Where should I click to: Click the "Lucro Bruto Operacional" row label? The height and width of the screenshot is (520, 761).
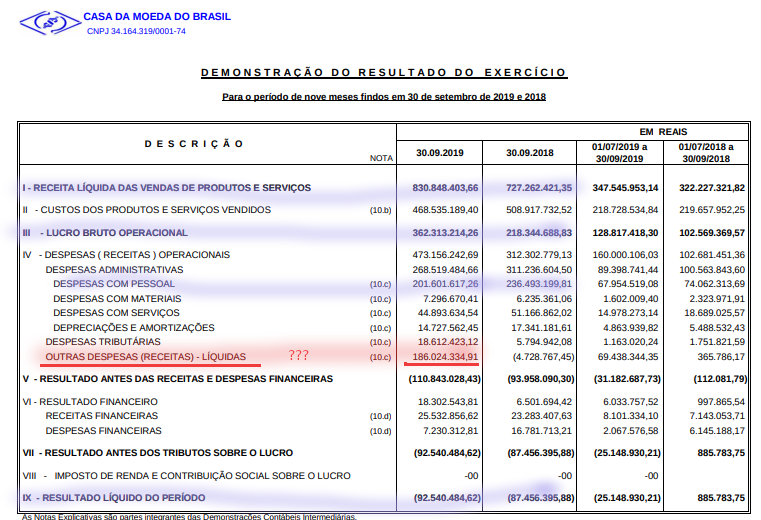(x=113, y=233)
